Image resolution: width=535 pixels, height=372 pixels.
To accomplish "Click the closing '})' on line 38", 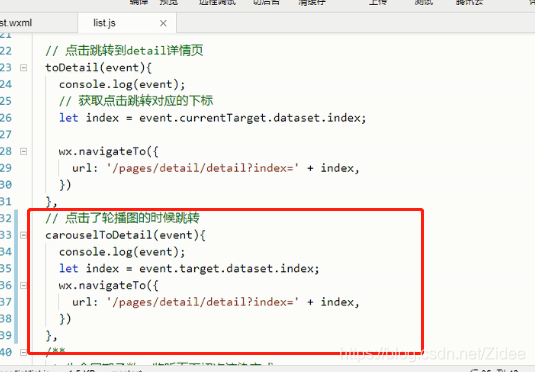I will pos(65,318).
